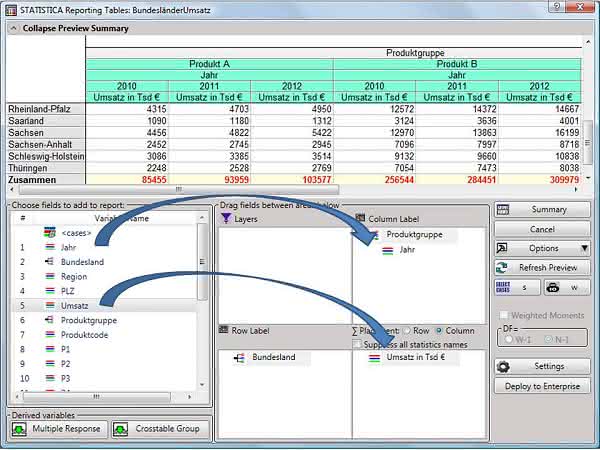Click the Crosstable Group icon

coord(120,429)
